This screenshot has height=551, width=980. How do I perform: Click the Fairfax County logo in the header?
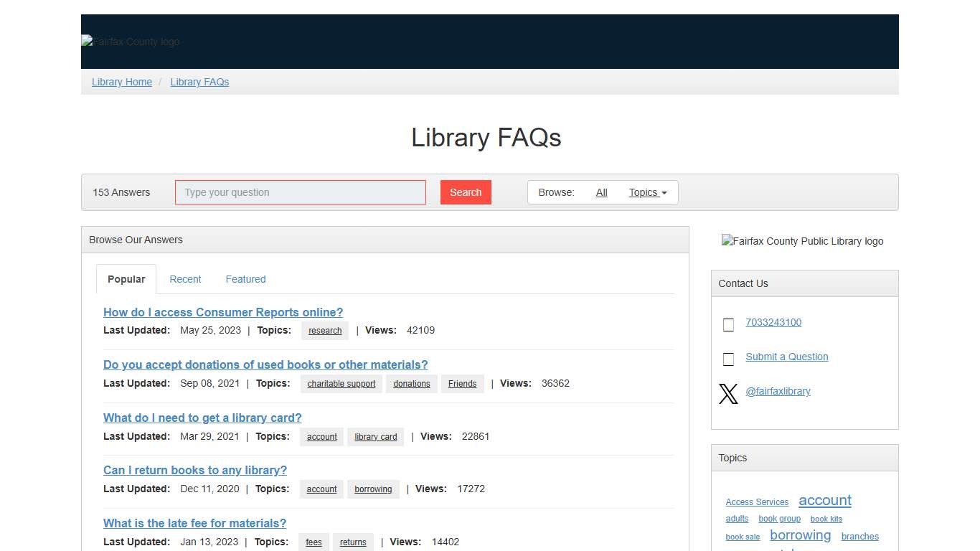[x=130, y=41]
